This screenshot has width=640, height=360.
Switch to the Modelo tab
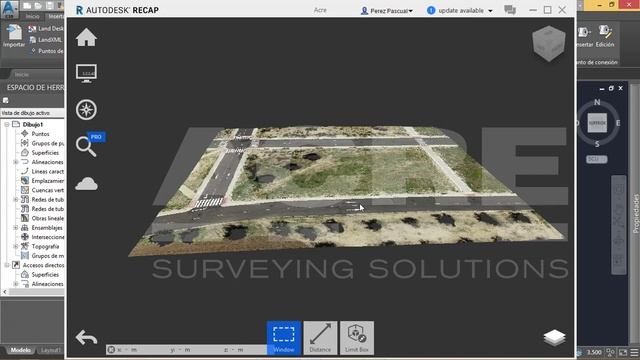click(20, 350)
